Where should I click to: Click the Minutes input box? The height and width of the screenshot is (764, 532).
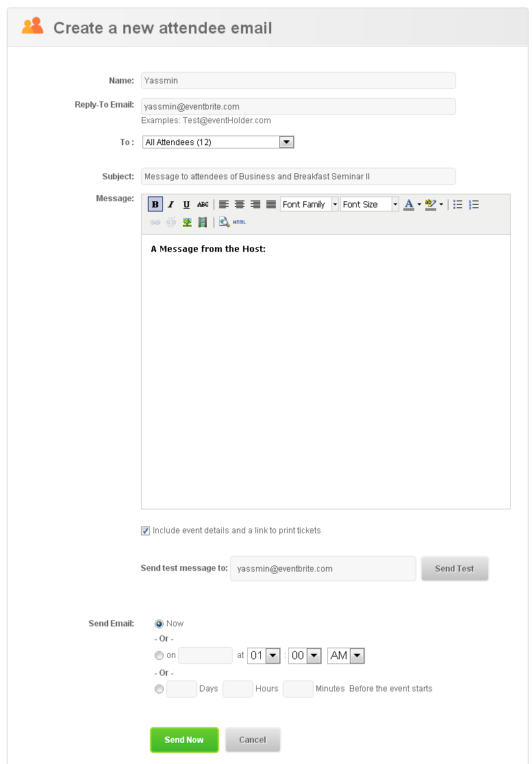coord(298,689)
